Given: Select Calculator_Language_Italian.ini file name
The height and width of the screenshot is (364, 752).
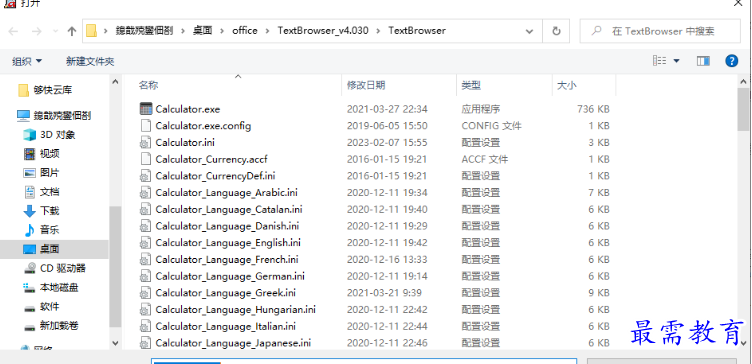Looking at the screenshot, I should [225, 327].
